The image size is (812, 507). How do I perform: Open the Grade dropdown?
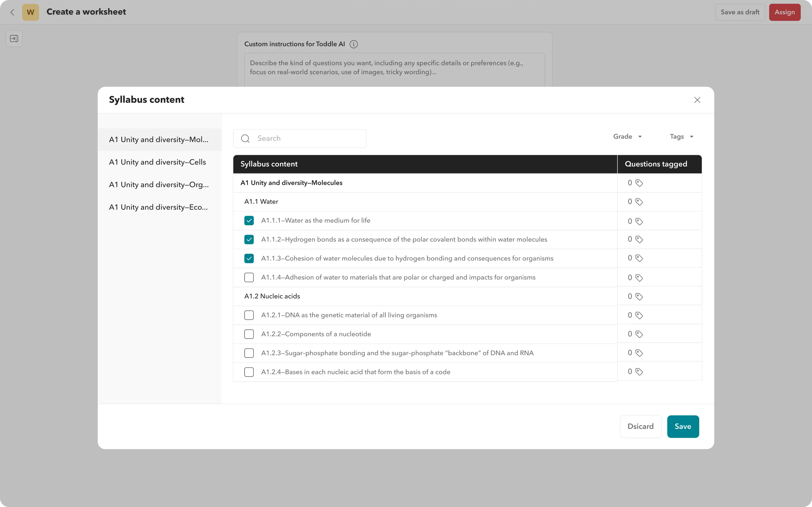coord(627,137)
